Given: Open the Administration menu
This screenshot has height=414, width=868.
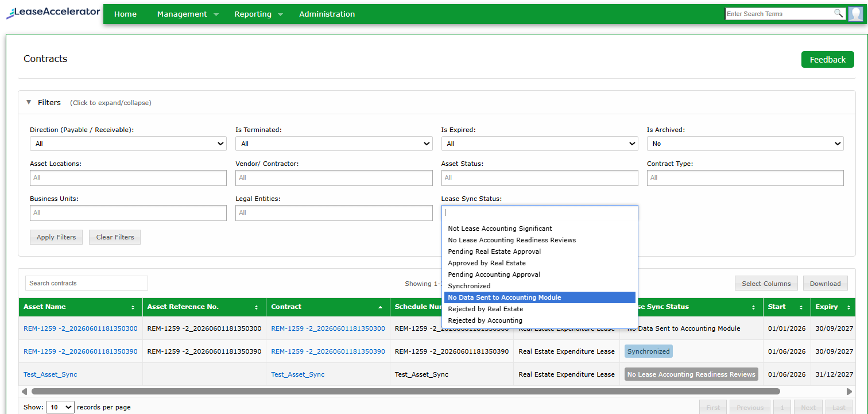Looking at the screenshot, I should point(327,14).
